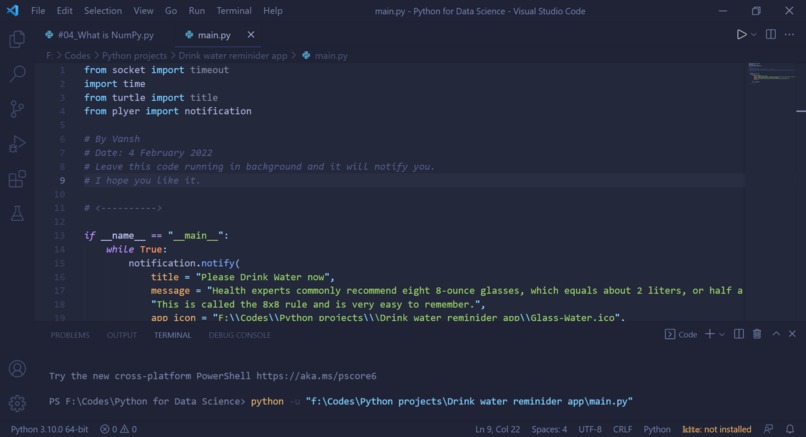Open the Accounts menu icon
806x437 pixels.
[x=17, y=369]
